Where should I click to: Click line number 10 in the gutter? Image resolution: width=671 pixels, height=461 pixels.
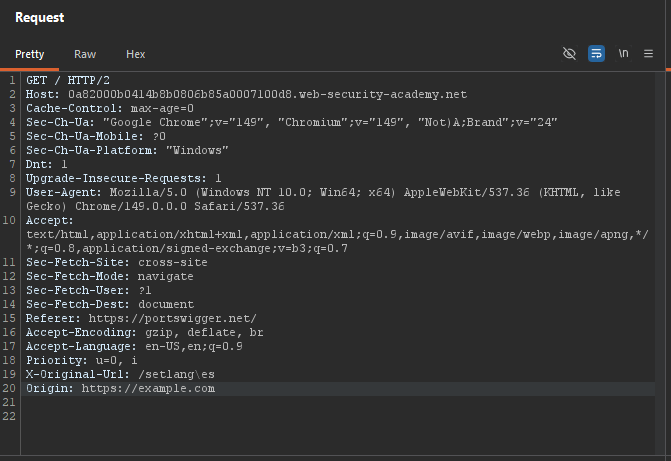tap(9, 220)
